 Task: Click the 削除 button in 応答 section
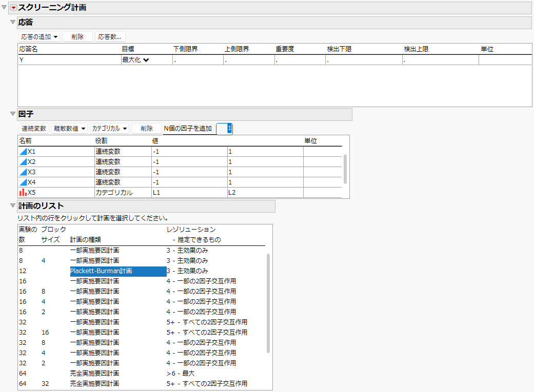77,37
